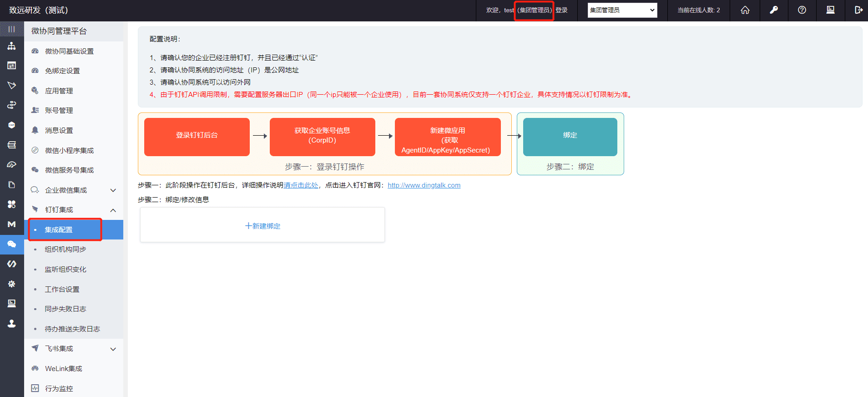Screen dimensions: 868x397
Task: Click the 微协同管理平台 sidebar title
Action: (59, 31)
